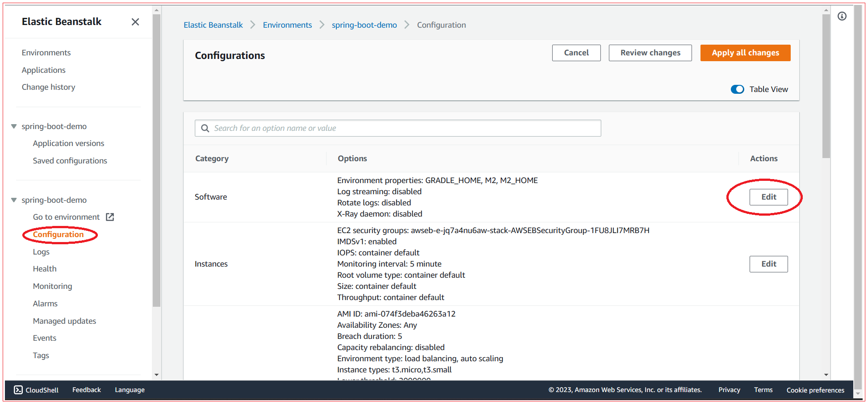Open Environments in the sidebar
This screenshot has height=405, width=868.
tap(46, 53)
